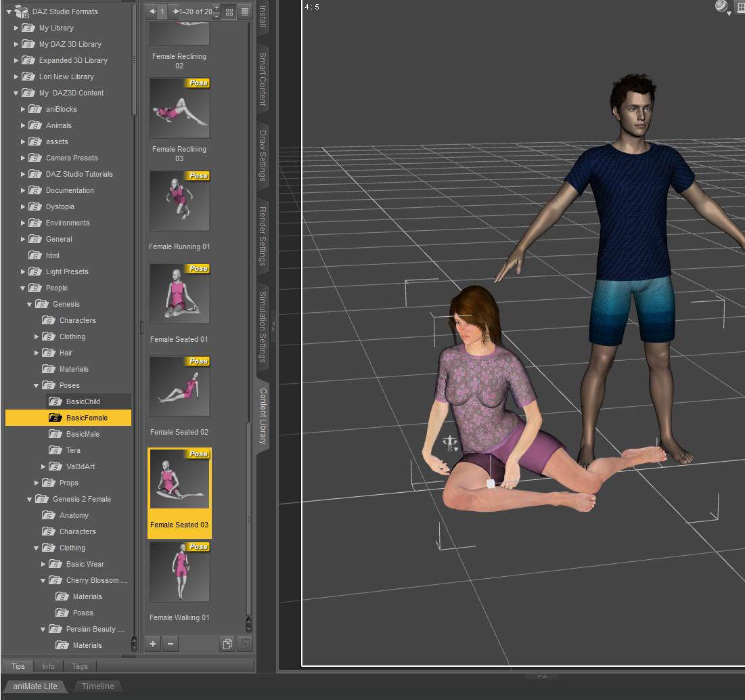Collapse the Genesis 2 Female folder
Viewport: 745px width, 700px height.
tap(30, 499)
